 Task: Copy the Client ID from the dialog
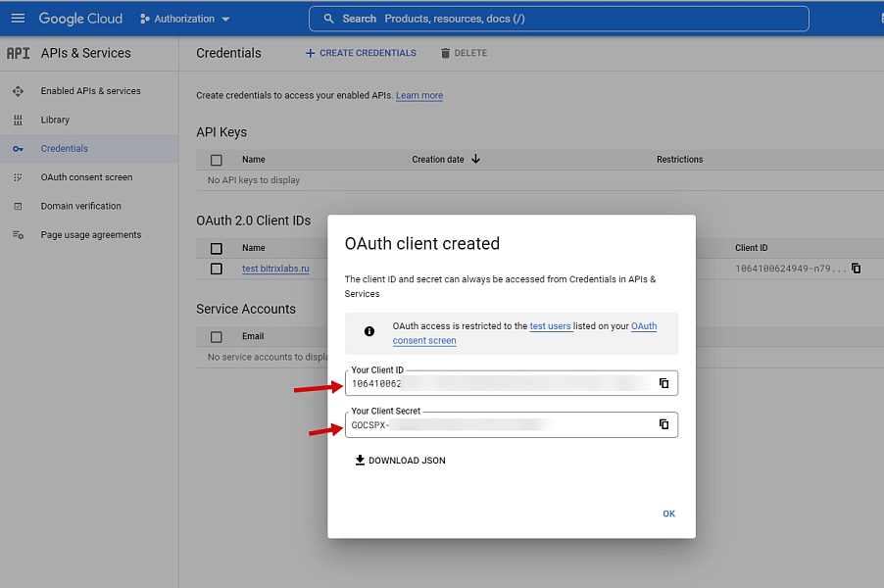(x=664, y=382)
